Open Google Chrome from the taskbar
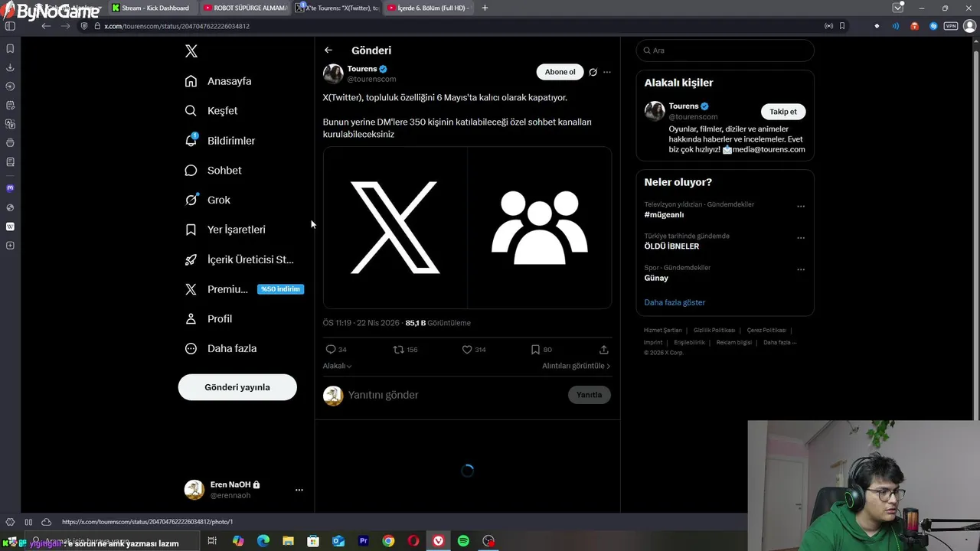The width and height of the screenshot is (980, 551). [x=388, y=541]
